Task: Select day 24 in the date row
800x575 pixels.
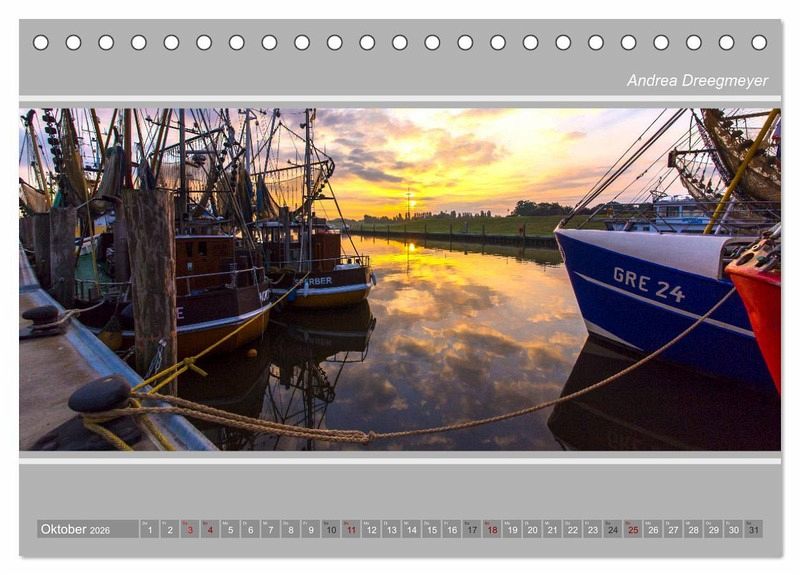Action: coord(612,529)
